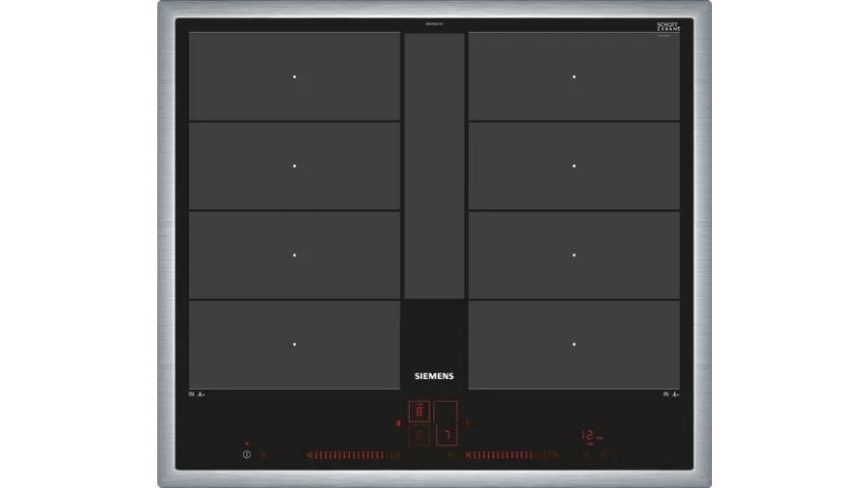Touch the bottom-left cooking zone

(x=294, y=344)
